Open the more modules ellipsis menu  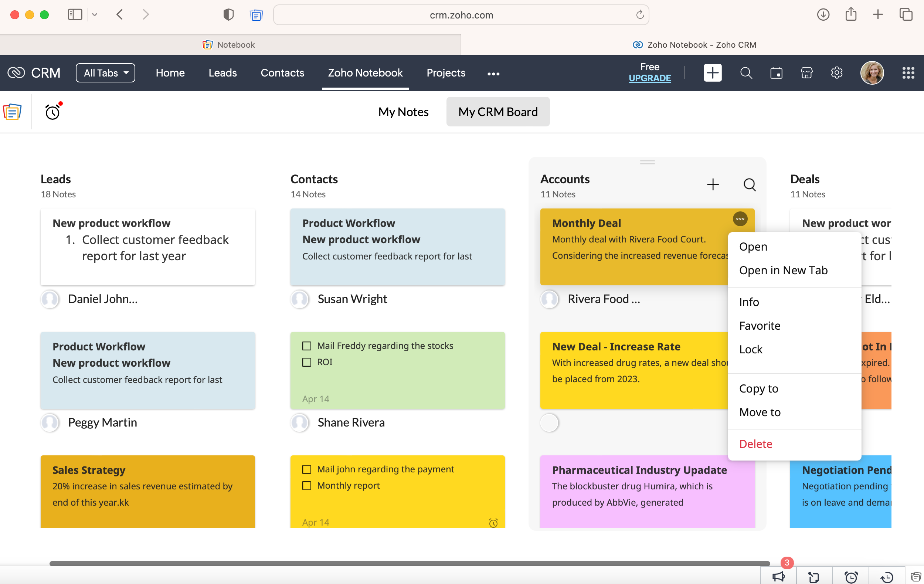coord(493,74)
